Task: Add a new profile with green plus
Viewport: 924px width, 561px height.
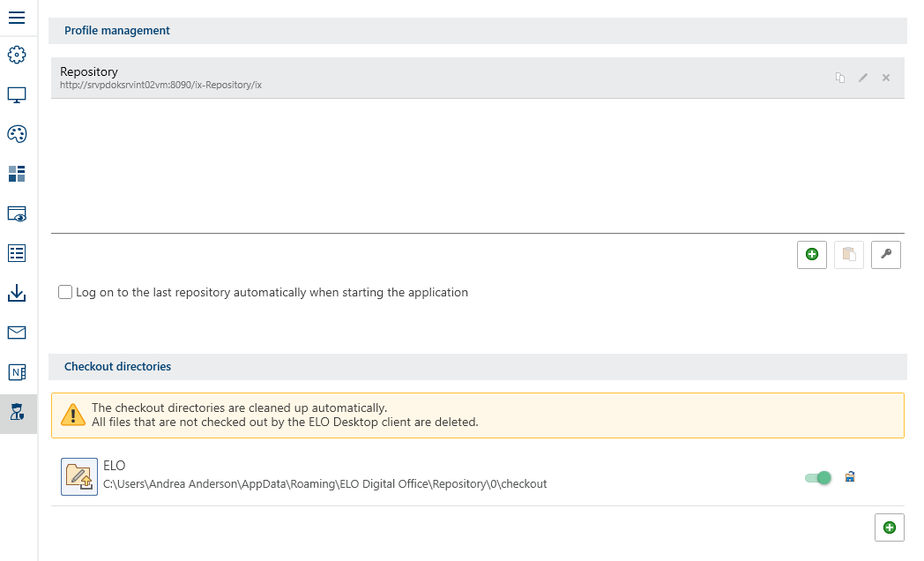Action: click(812, 255)
